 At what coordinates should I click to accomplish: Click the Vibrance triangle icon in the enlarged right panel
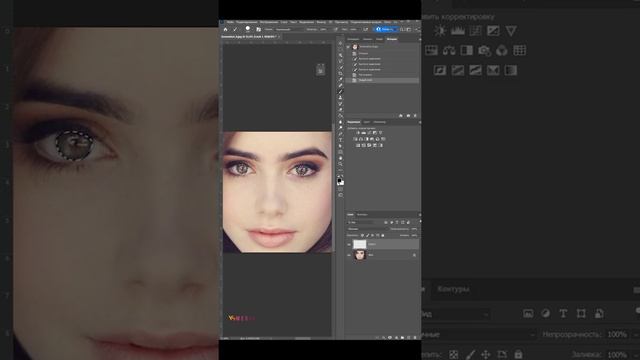pyautogui.click(x=511, y=31)
